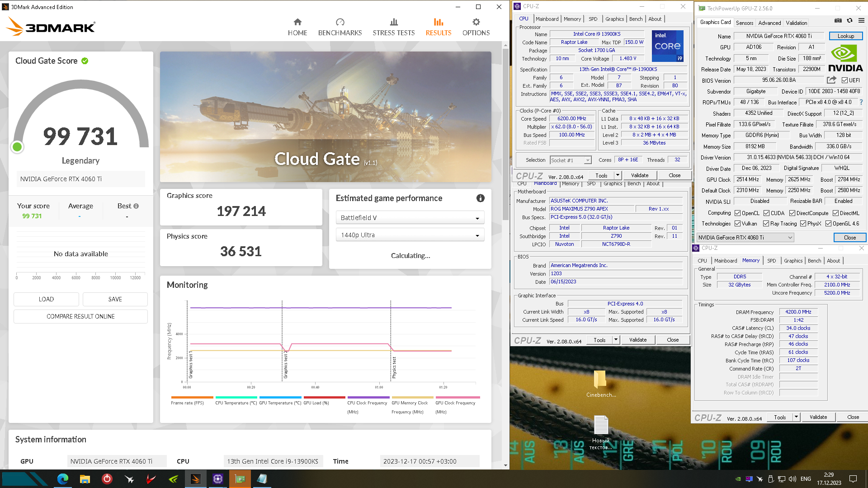
Task: Expand Tools dropdown arrow in CPU-Z Memory window
Action: [x=796, y=417]
